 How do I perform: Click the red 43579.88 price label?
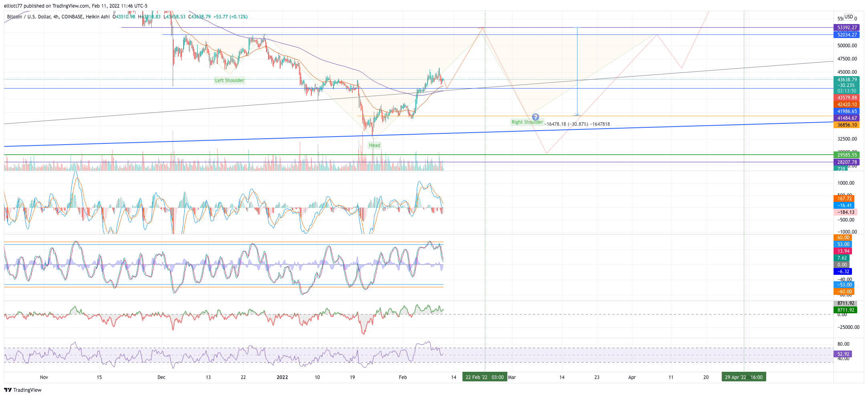tap(846, 98)
